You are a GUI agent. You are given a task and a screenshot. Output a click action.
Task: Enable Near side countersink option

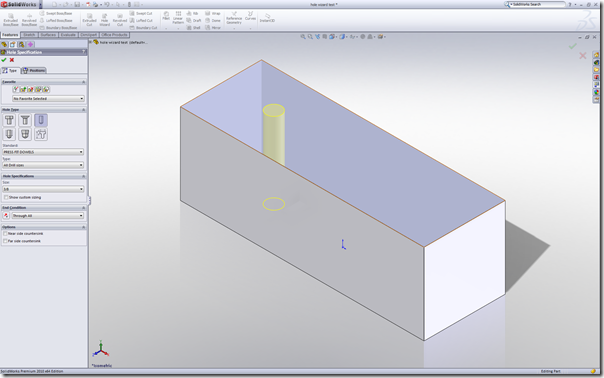[5, 234]
